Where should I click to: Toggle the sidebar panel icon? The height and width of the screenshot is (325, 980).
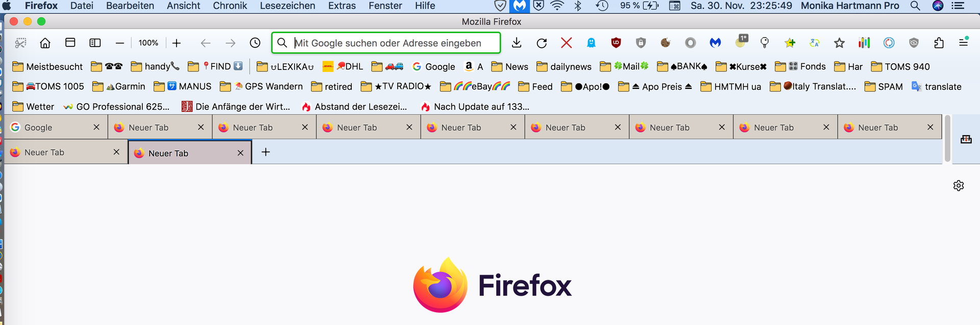coord(95,43)
